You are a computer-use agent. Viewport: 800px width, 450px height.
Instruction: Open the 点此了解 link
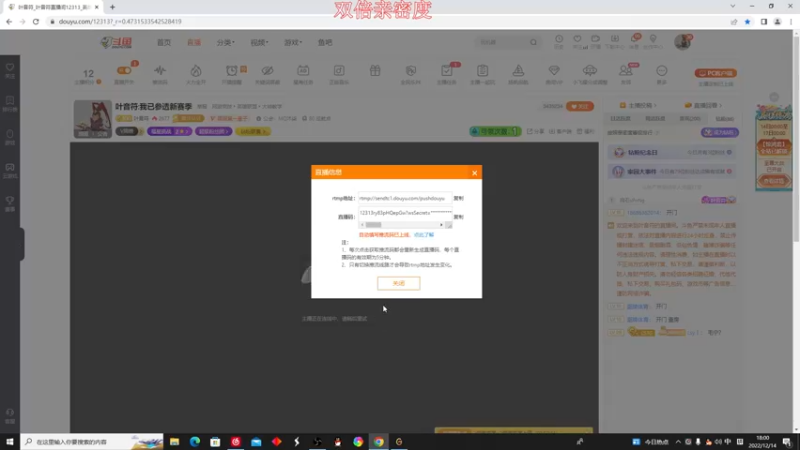pyautogui.click(x=423, y=235)
